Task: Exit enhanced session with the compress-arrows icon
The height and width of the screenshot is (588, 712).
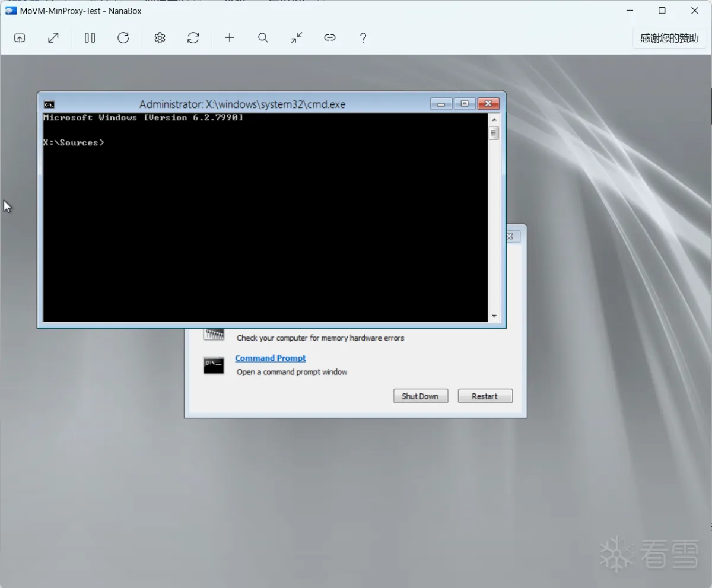Action: [x=296, y=37]
